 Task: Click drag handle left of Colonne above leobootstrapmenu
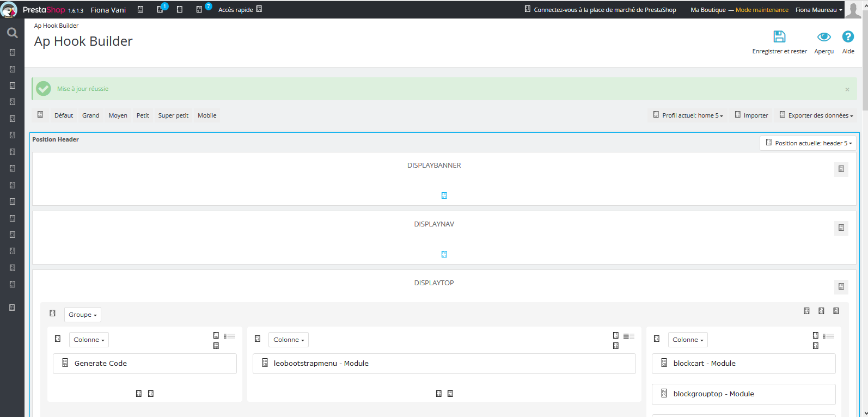click(x=258, y=339)
